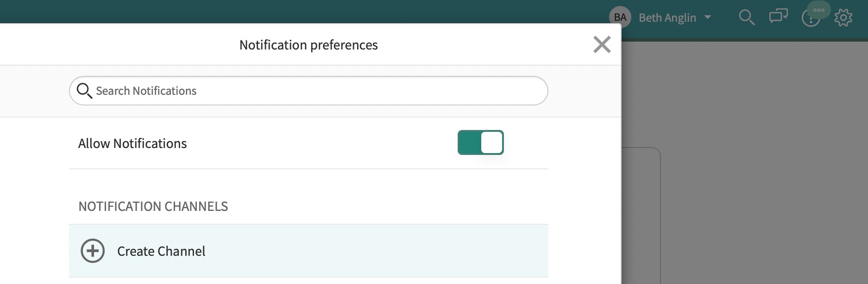Click the NOTIFICATION CHANNELS section heading
868x284 pixels.
click(x=153, y=206)
